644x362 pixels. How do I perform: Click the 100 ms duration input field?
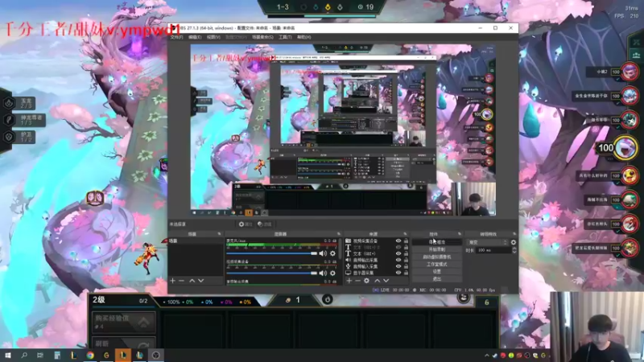[x=493, y=250]
